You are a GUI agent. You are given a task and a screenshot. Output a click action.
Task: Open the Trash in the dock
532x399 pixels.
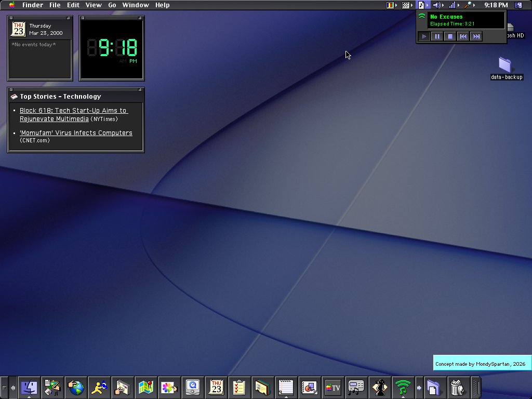[x=457, y=387]
